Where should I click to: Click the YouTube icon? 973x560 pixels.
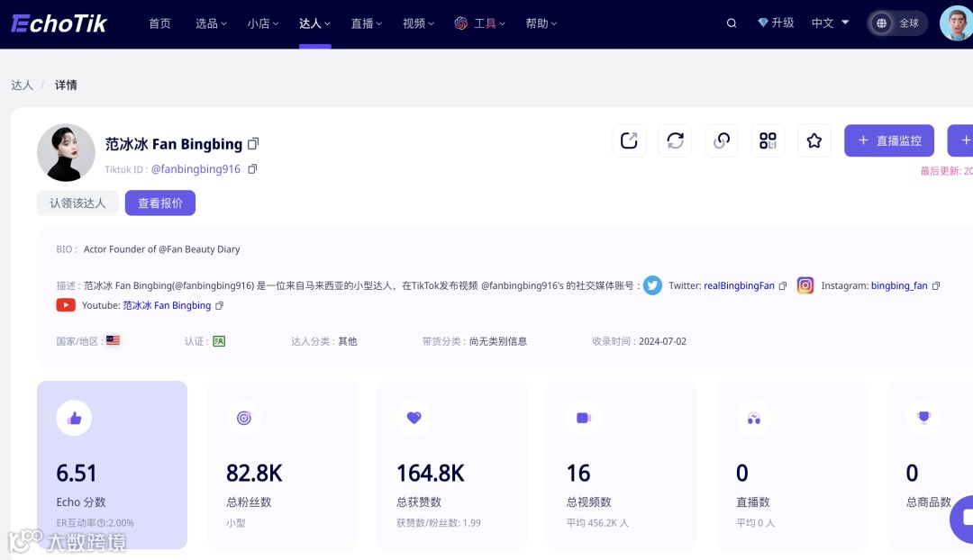(66, 305)
